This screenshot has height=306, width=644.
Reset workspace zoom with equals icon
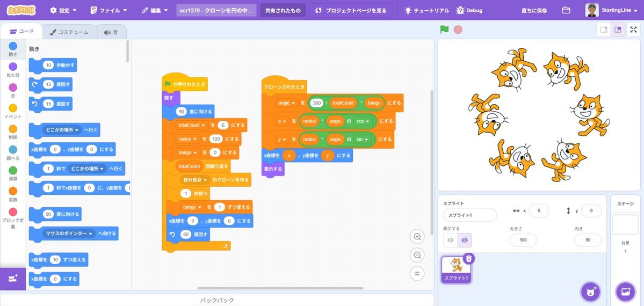click(x=417, y=273)
